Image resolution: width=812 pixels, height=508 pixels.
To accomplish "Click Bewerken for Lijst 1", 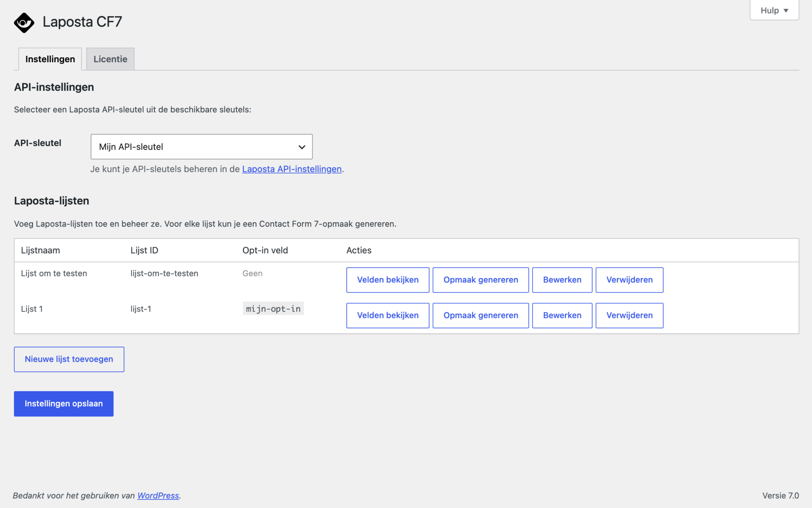I will click(562, 316).
